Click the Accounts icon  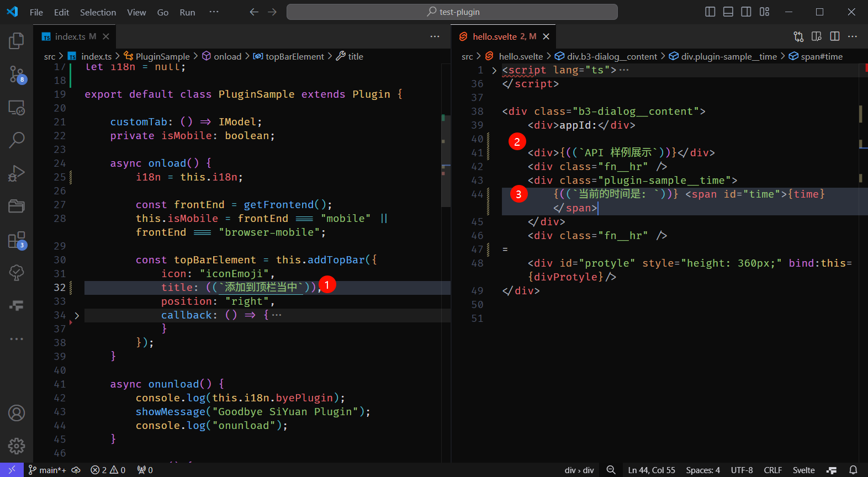click(17, 413)
